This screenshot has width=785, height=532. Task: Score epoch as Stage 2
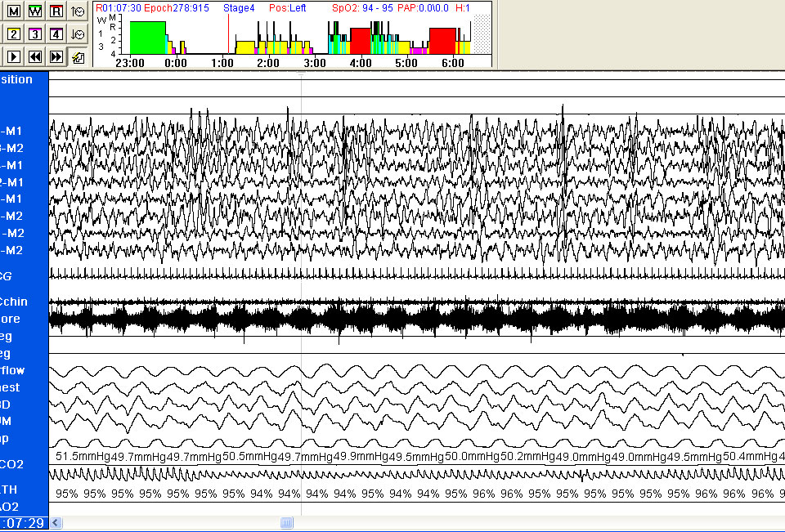pos(14,34)
